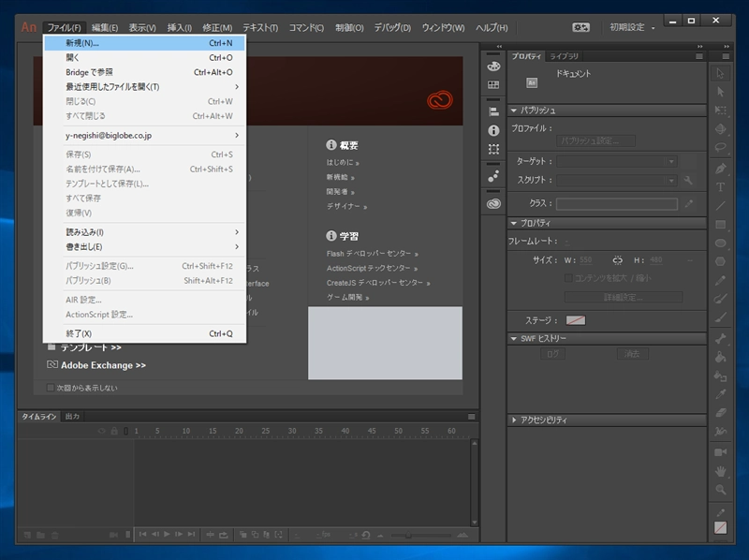The width and height of the screenshot is (749, 560).
Task: Select the Ink Bottle tool
Action: [720, 376]
